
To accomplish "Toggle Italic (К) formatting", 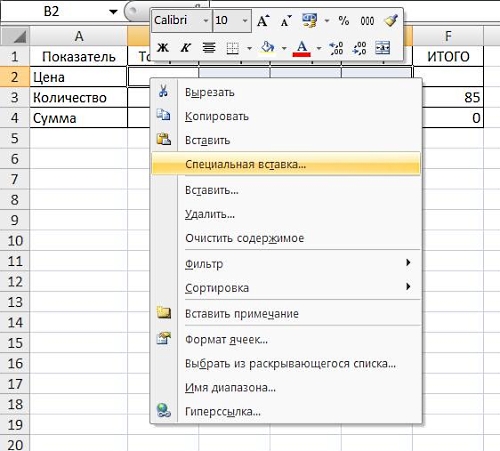I will coord(185,48).
